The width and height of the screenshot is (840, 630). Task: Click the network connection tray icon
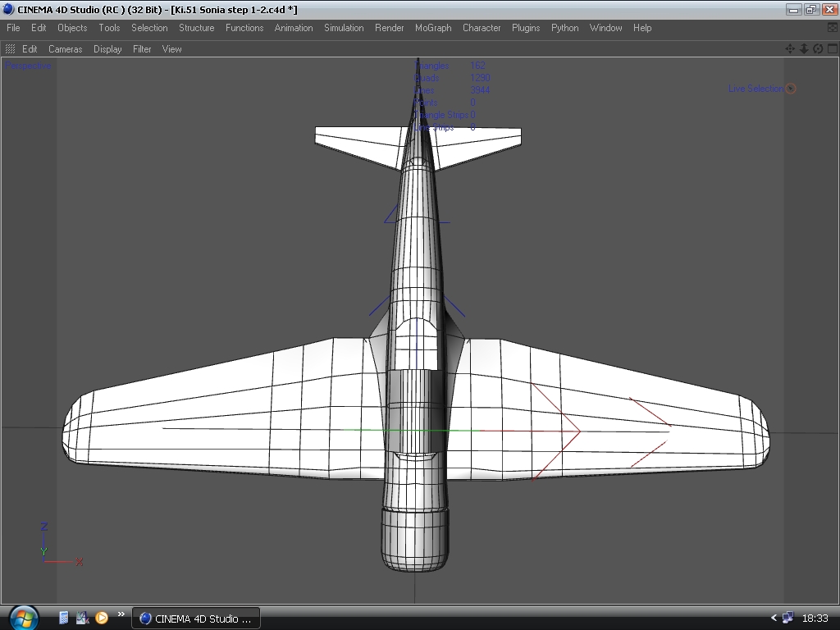coord(788,619)
